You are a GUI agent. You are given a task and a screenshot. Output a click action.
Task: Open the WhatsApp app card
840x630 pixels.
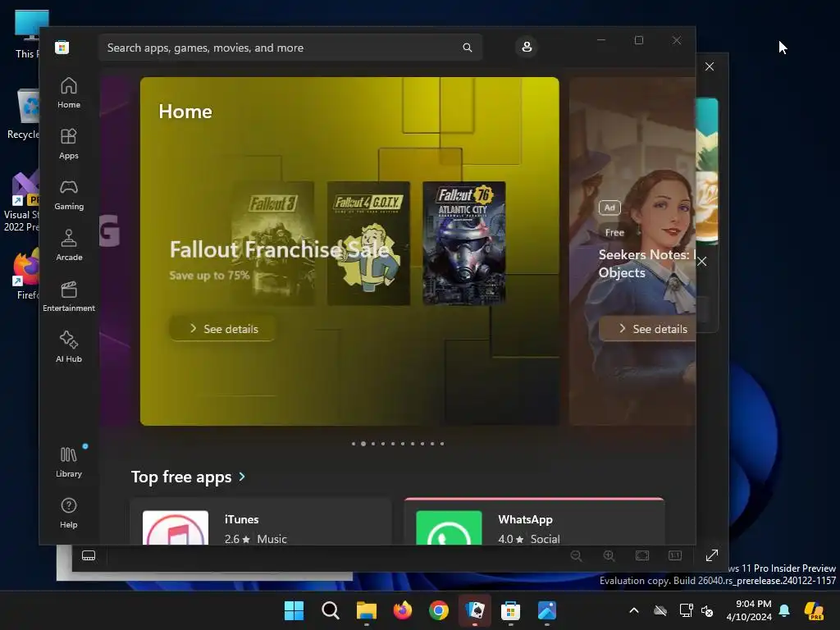click(x=534, y=523)
